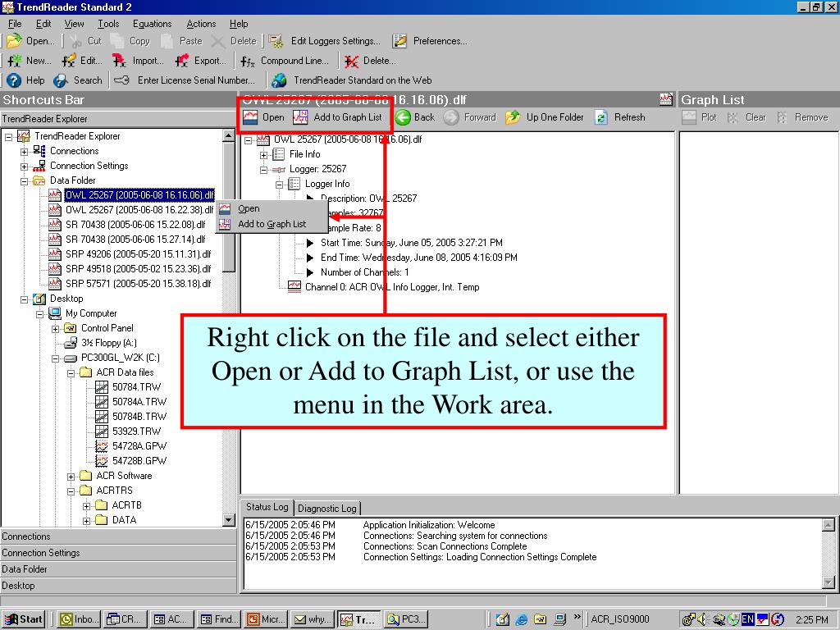Expand the ACR Software folder

[x=71, y=477]
